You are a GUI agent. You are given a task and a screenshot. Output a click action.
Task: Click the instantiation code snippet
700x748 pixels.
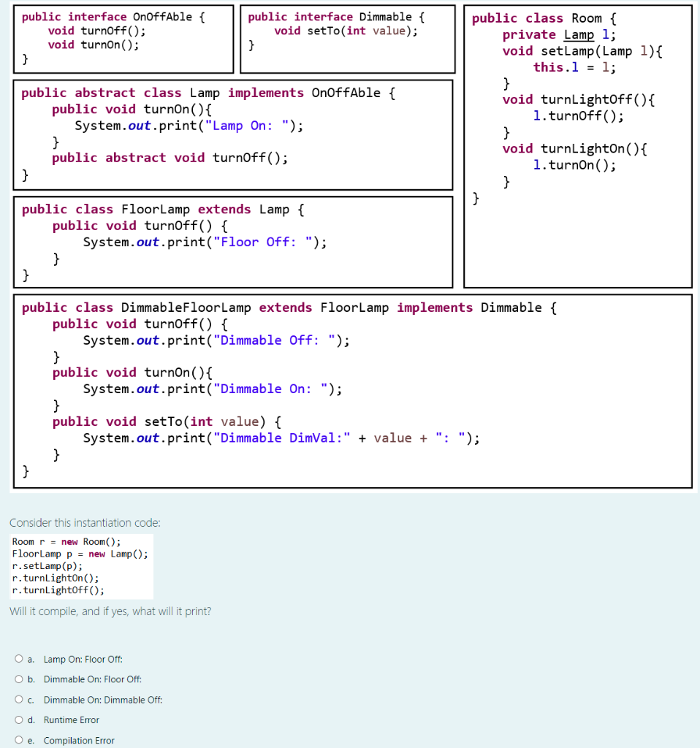[x=80, y=565]
